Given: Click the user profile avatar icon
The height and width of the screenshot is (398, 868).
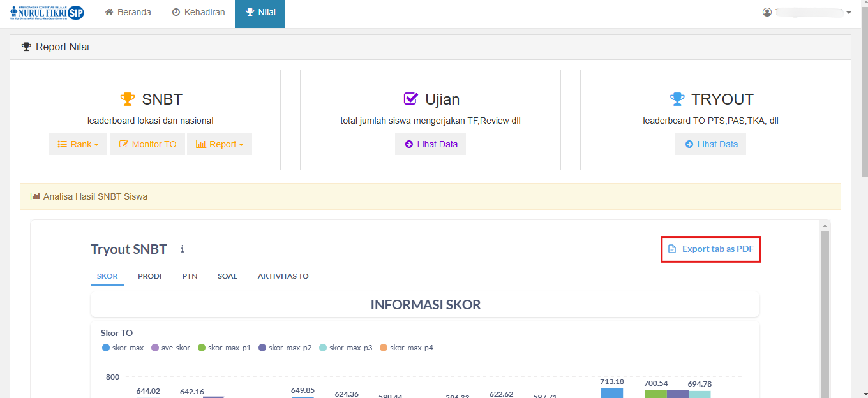Looking at the screenshot, I should 767,13.
